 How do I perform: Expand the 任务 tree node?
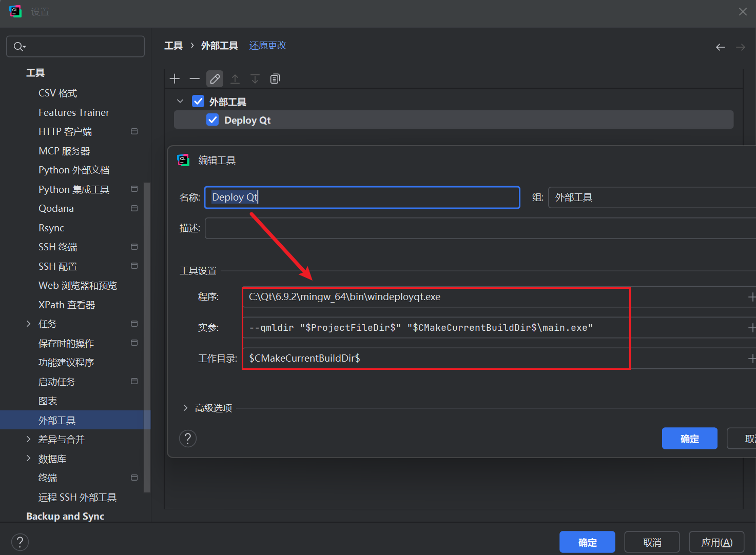click(29, 324)
